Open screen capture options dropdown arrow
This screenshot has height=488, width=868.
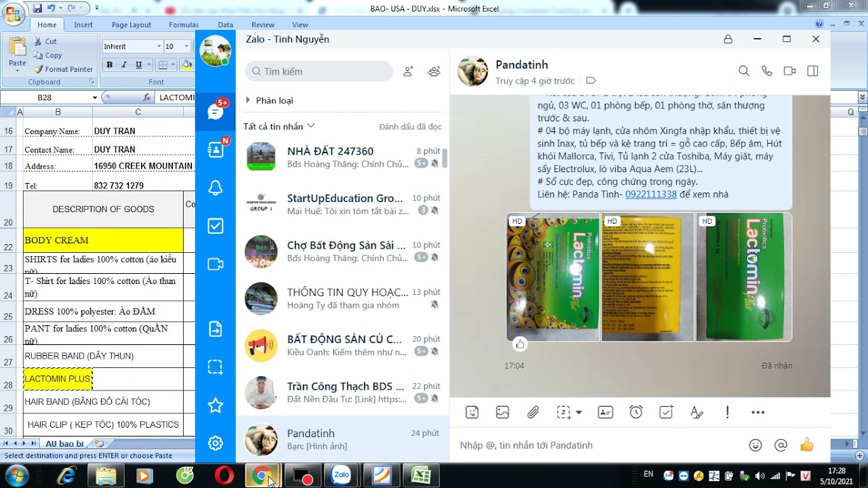(x=578, y=413)
